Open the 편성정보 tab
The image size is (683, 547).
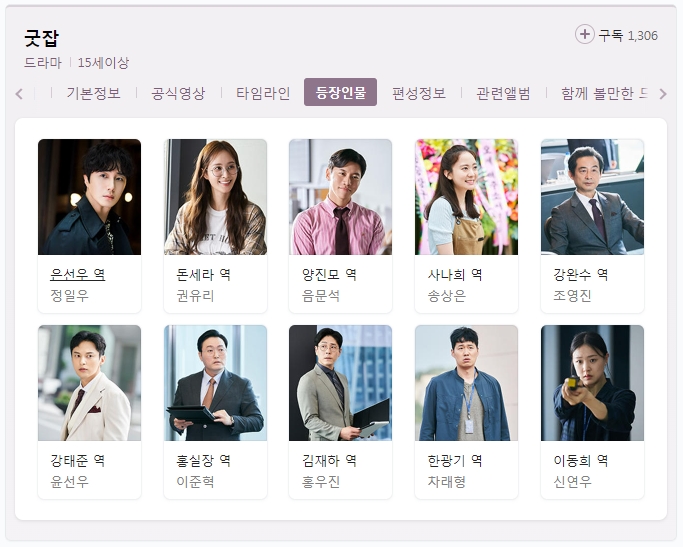419,93
